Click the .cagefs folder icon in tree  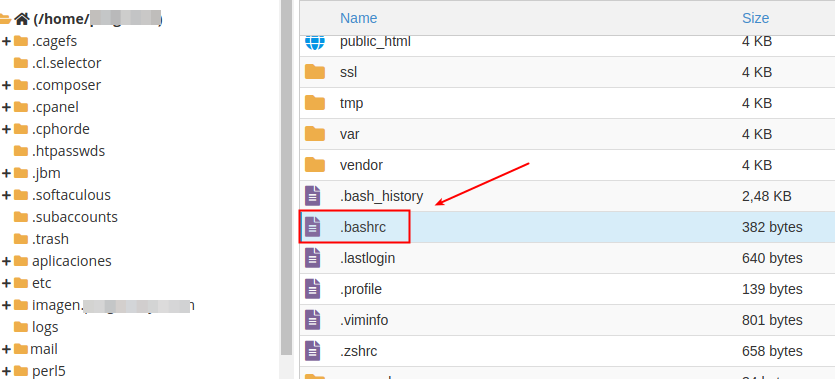21,41
